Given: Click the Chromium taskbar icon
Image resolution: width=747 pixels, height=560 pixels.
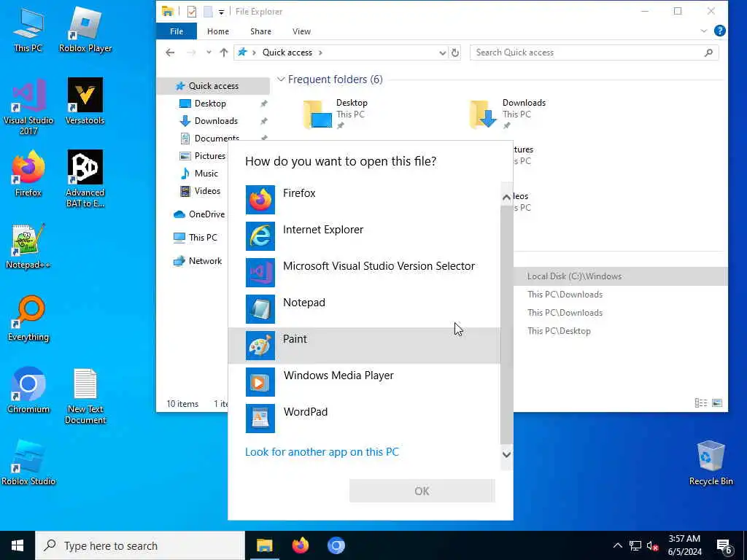Looking at the screenshot, I should tap(336, 545).
